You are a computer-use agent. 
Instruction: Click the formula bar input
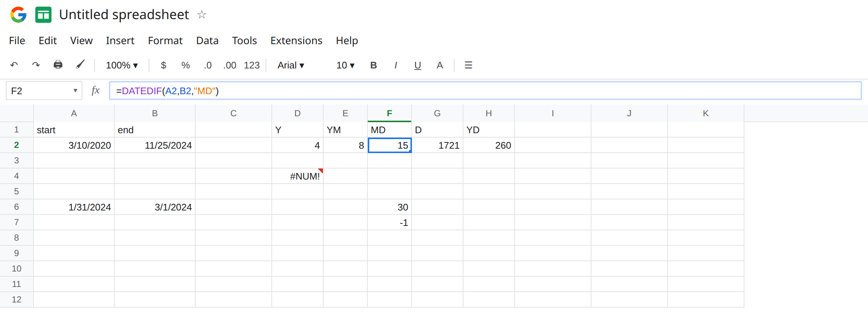(x=485, y=91)
